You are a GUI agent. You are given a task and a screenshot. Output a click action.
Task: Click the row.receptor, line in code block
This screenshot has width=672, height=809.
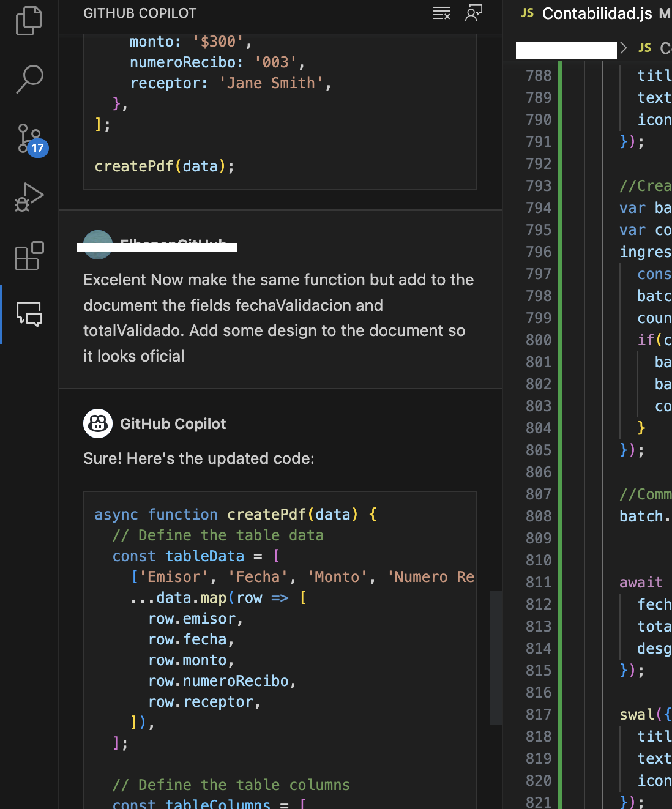[204, 702]
